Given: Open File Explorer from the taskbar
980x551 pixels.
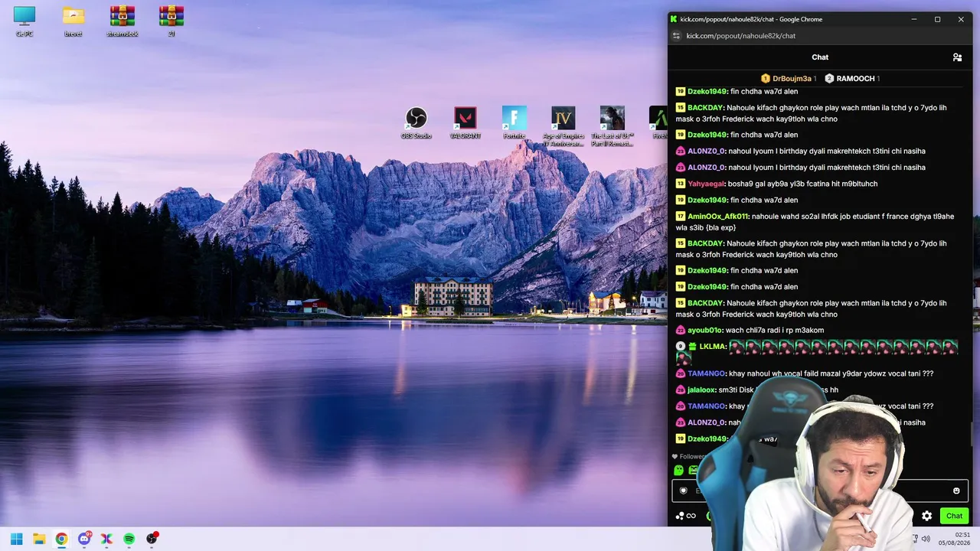Looking at the screenshot, I should pos(39,539).
